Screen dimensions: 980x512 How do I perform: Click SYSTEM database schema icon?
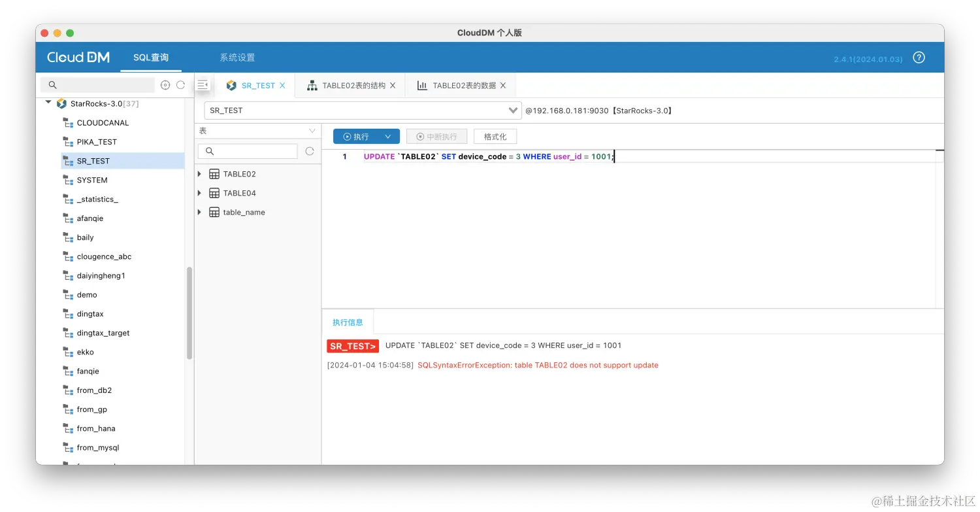click(68, 180)
